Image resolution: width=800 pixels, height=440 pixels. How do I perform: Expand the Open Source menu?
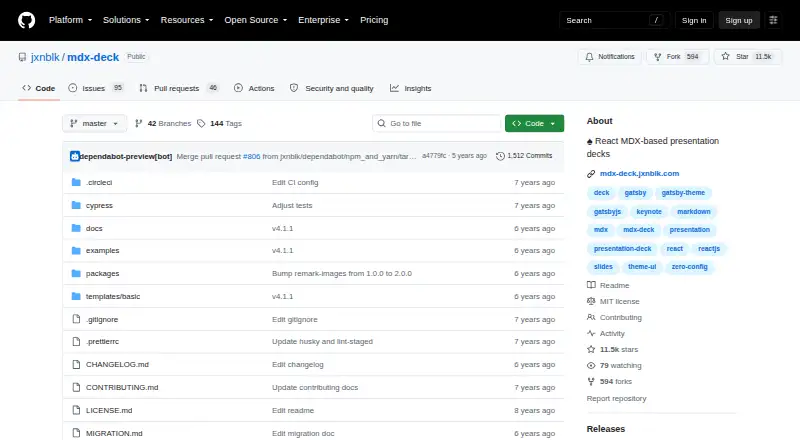(256, 20)
